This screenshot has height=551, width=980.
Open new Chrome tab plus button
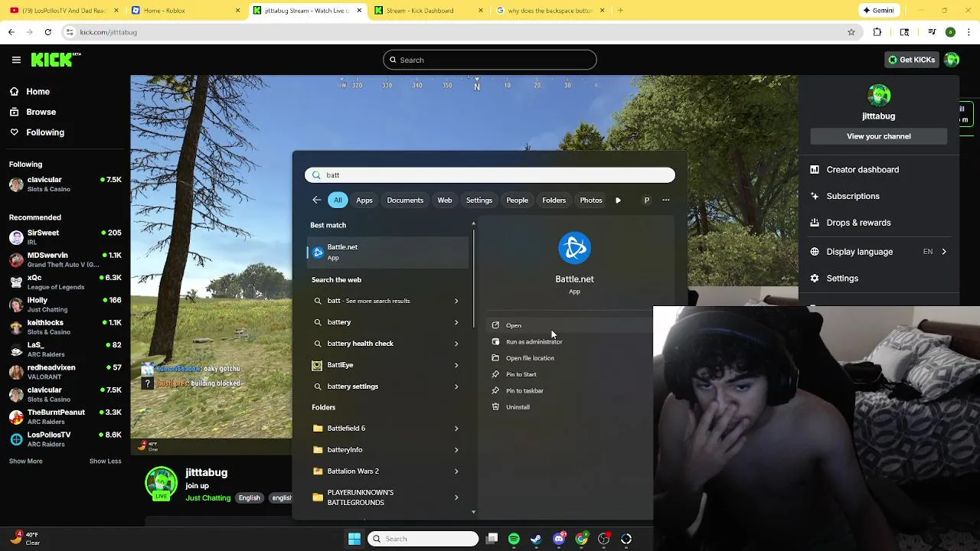620,11
